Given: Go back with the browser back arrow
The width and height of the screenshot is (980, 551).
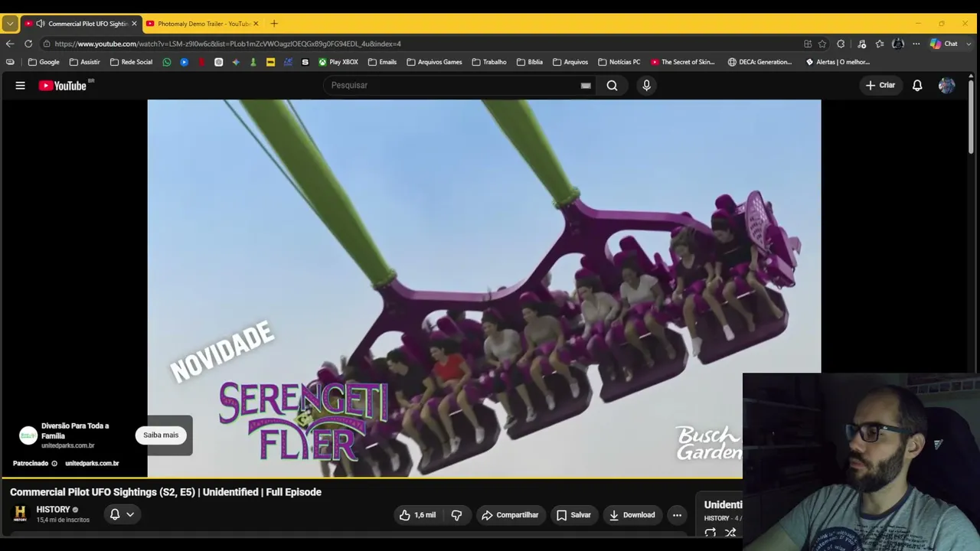Looking at the screenshot, I should (x=10, y=44).
